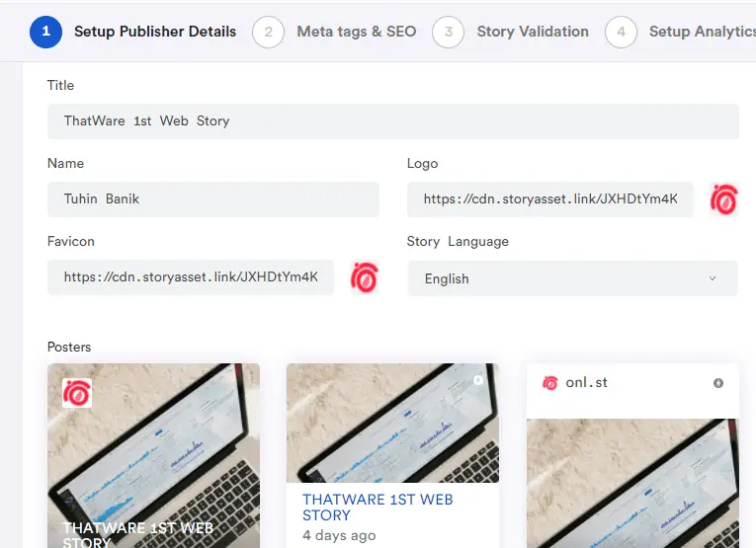Open the Story Language dropdown showing English
The image size is (756, 548).
coord(573,278)
